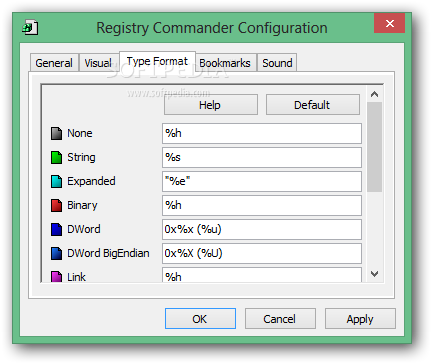Click the None label
The image size is (432, 364).
(x=80, y=133)
